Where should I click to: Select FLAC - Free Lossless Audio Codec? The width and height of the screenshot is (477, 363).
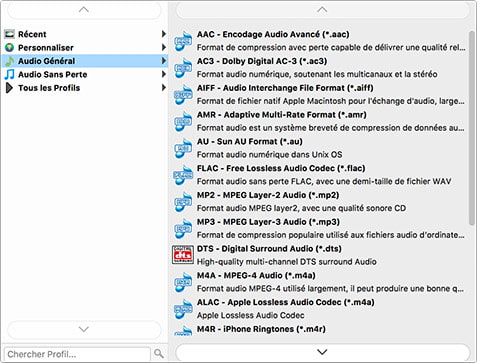pyautogui.click(x=320, y=175)
